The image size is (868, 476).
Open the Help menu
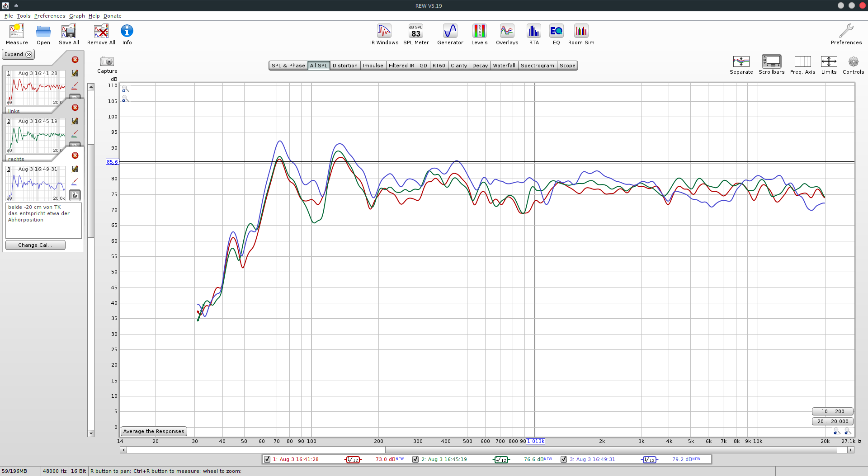click(x=94, y=16)
